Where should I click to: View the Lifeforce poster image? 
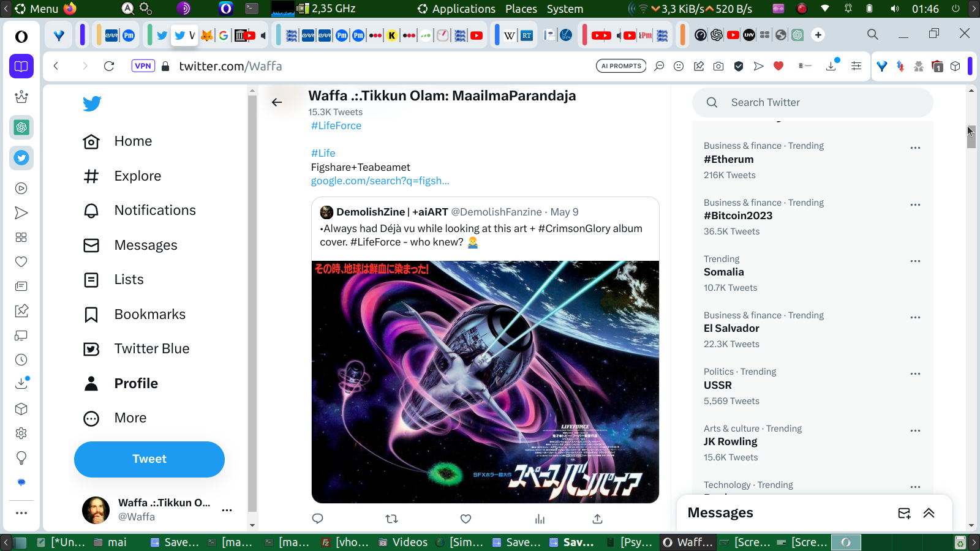pos(485,382)
